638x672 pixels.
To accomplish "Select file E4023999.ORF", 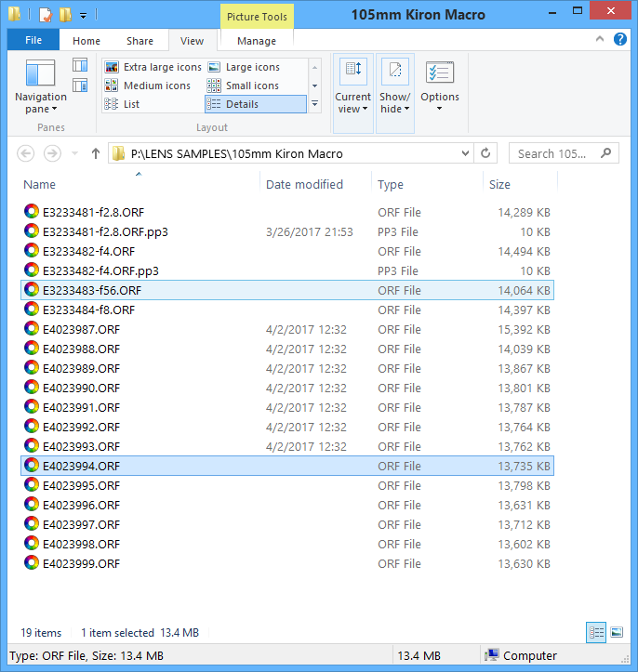I will tap(287, 563).
